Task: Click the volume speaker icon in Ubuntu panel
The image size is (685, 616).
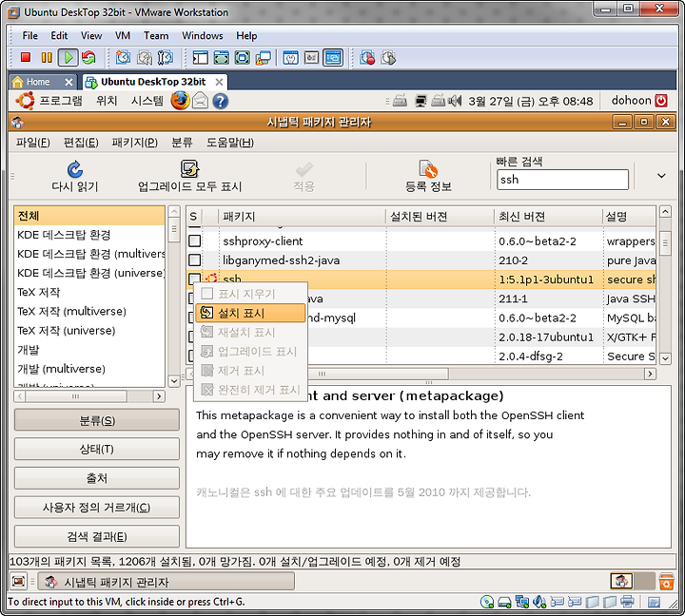Action: [455, 102]
